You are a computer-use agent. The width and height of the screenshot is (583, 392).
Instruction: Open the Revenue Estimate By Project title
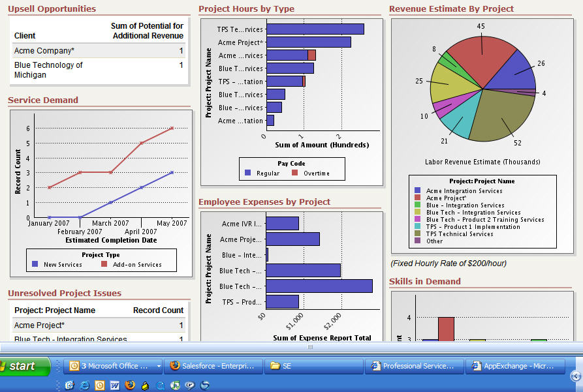click(x=451, y=9)
